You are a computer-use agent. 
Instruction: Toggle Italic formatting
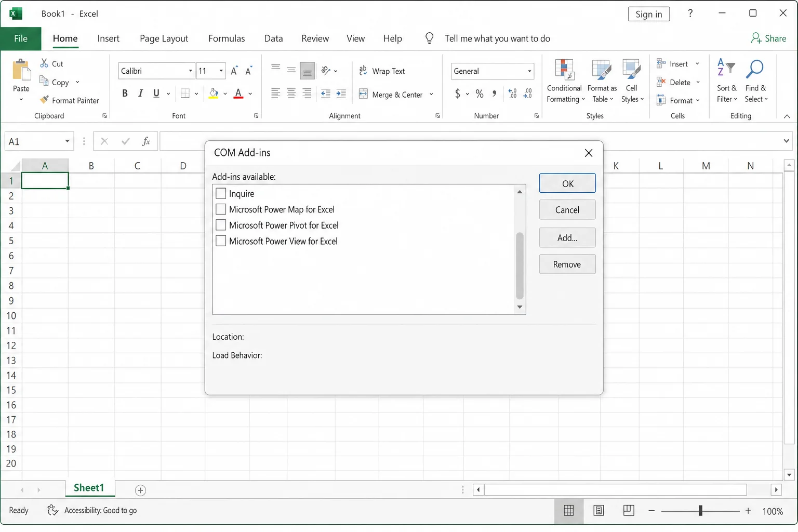[x=140, y=94]
